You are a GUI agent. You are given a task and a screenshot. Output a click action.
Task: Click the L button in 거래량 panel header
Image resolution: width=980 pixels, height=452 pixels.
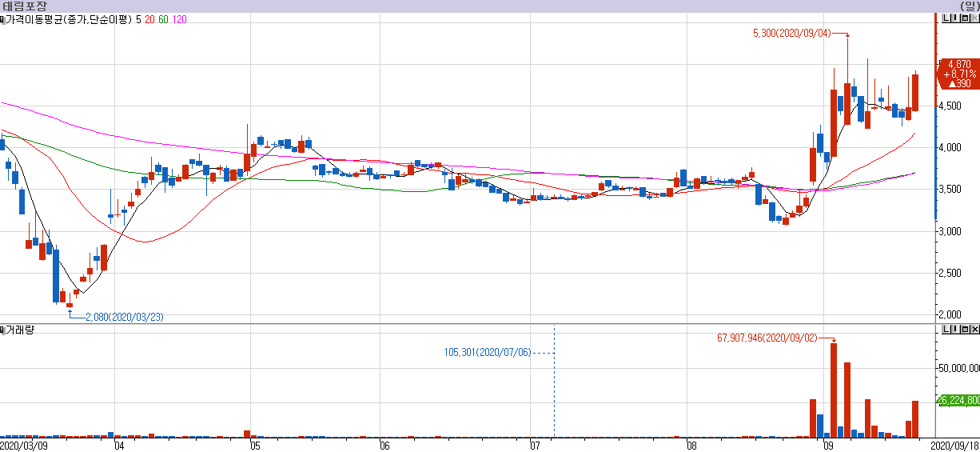[946, 330]
